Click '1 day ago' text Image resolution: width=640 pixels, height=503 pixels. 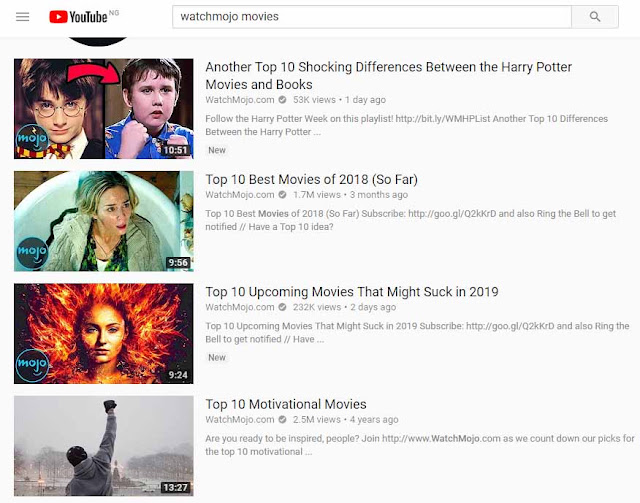(x=365, y=100)
